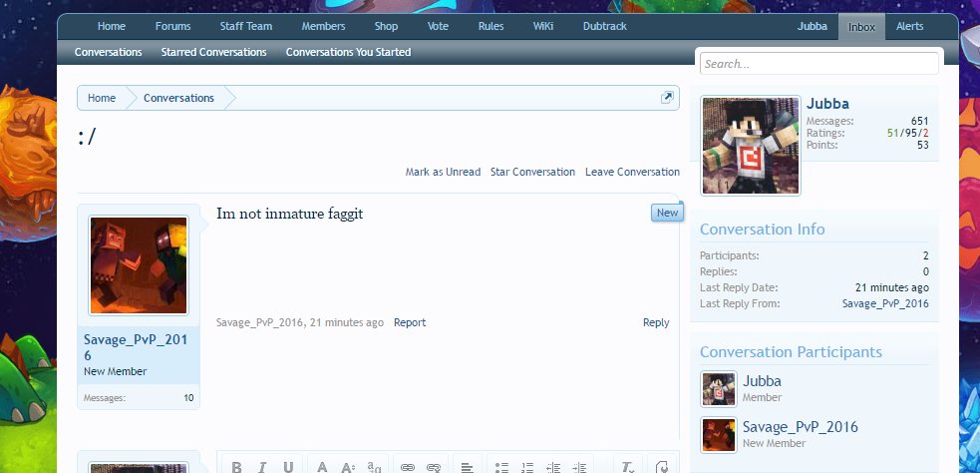This screenshot has width=980, height=473.
Task: Select the Inbox tab in navbar
Action: pos(861,27)
